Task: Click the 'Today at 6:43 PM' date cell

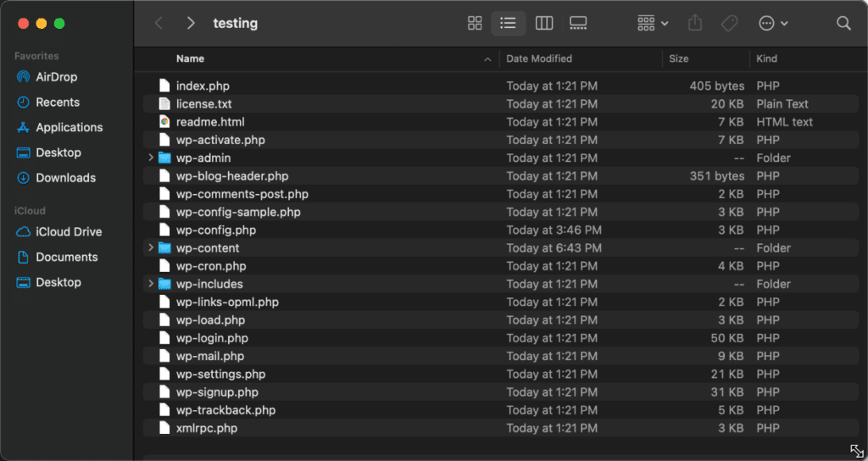Action: [x=554, y=248]
